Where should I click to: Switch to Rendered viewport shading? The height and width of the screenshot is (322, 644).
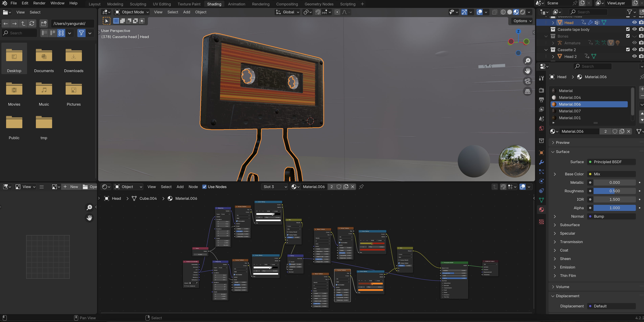click(x=523, y=12)
